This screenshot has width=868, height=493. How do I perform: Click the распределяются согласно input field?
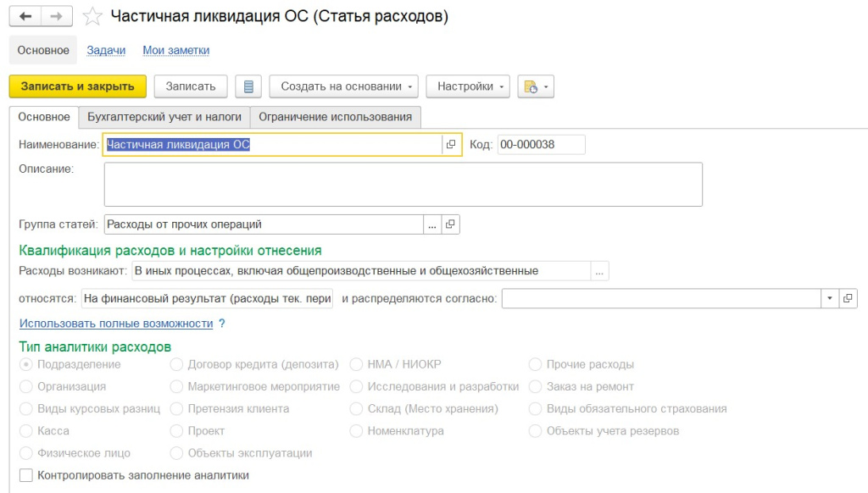[x=661, y=299]
